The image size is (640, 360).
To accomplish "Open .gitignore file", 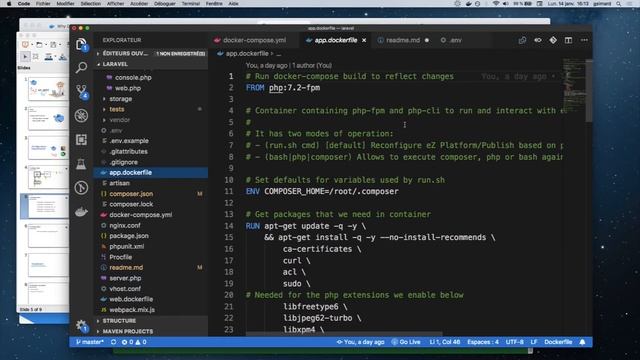I will (123, 162).
